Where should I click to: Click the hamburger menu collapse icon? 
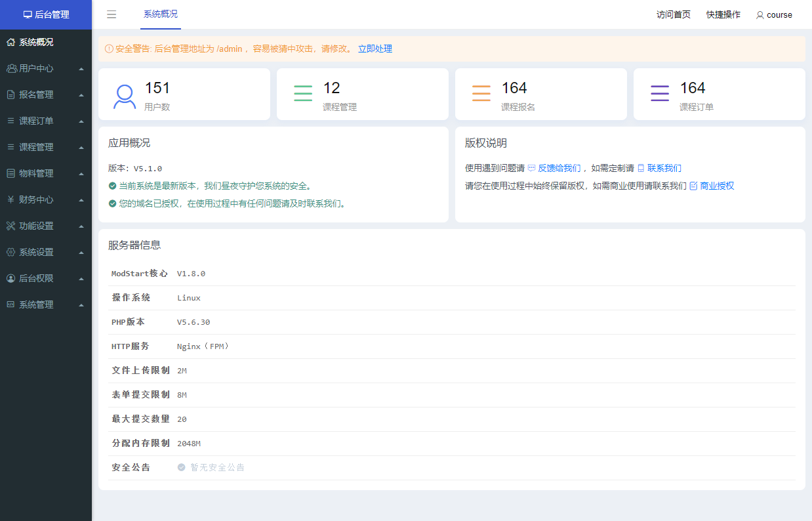(112, 14)
